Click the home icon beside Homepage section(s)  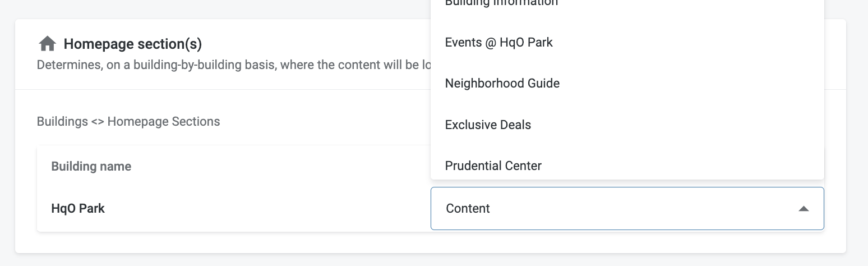tap(47, 44)
